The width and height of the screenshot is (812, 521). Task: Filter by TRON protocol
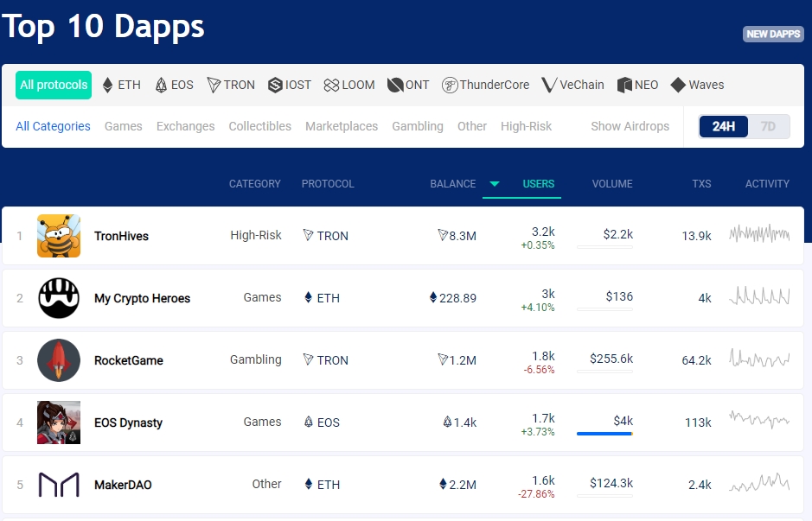pyautogui.click(x=231, y=85)
